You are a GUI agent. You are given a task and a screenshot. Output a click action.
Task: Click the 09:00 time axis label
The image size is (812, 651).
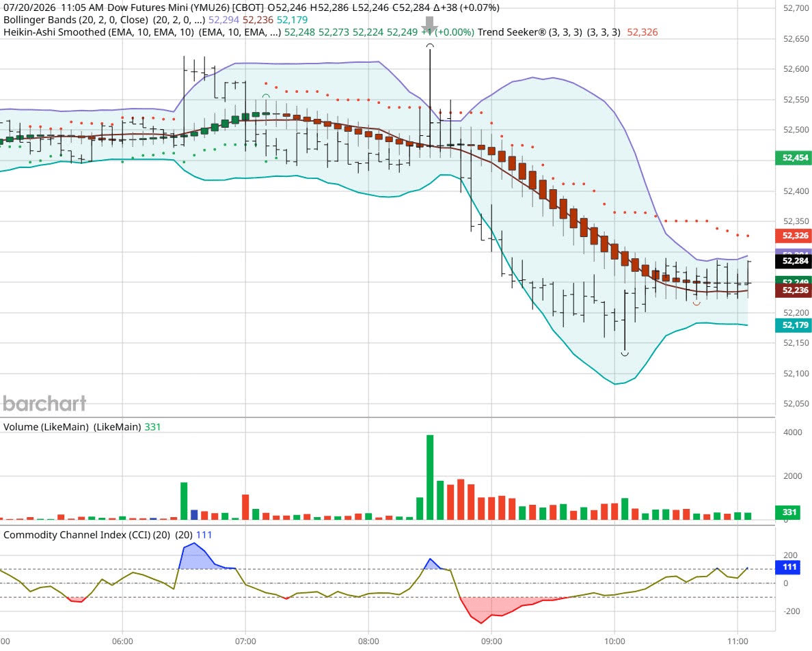(x=491, y=641)
